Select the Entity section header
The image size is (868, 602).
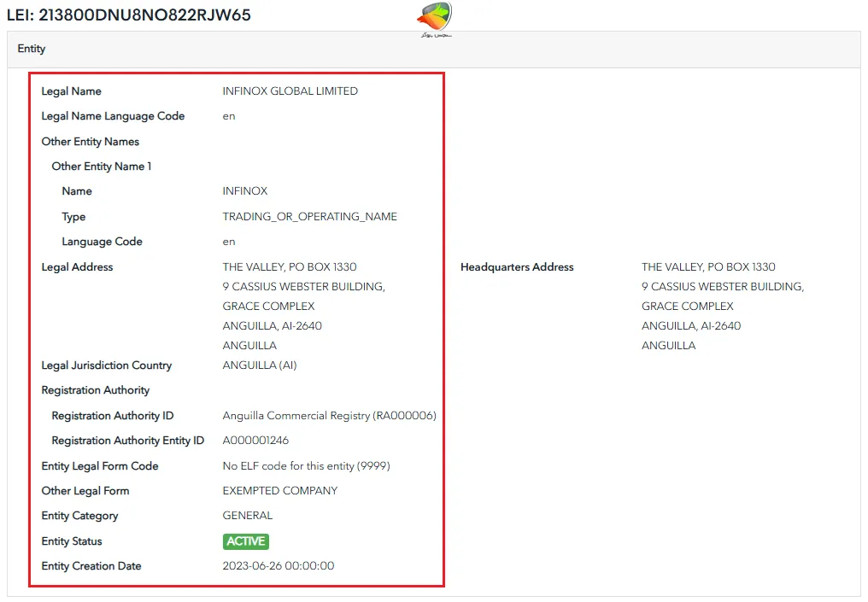tap(32, 50)
